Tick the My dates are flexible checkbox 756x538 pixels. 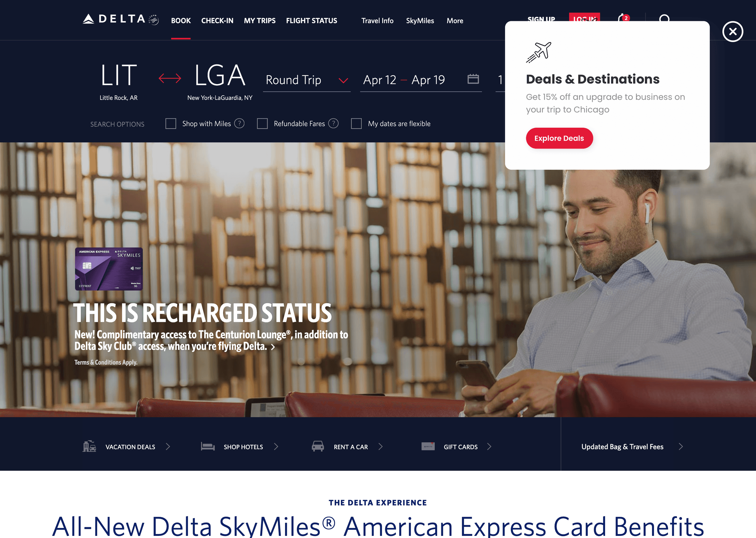pos(356,123)
